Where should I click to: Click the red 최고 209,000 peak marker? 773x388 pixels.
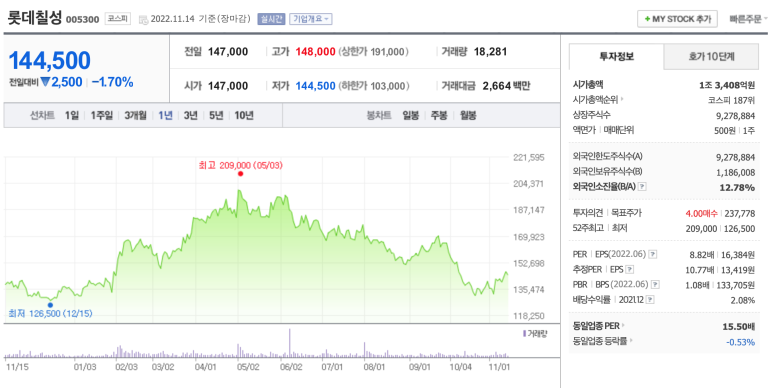240,174
